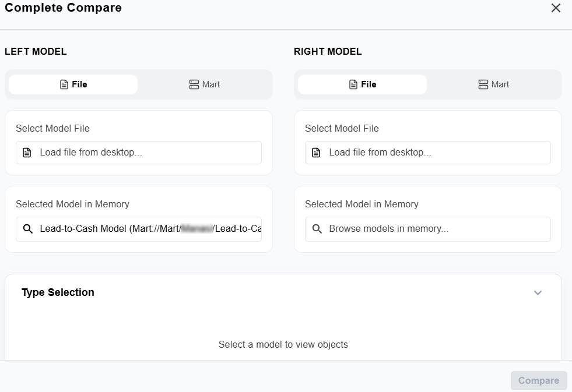Viewport: 572px width, 392px height.
Task: Click the Complete Compare title
Action: pyautogui.click(x=63, y=8)
